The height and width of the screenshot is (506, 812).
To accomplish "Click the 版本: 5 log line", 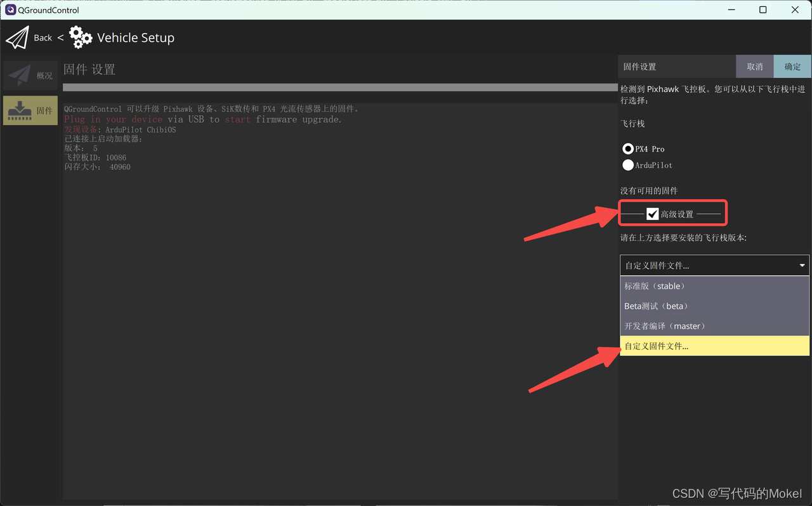I will [81, 148].
